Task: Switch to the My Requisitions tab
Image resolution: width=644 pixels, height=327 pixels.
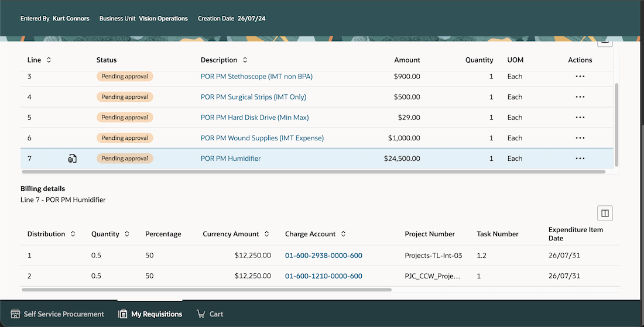Action: [x=150, y=314]
